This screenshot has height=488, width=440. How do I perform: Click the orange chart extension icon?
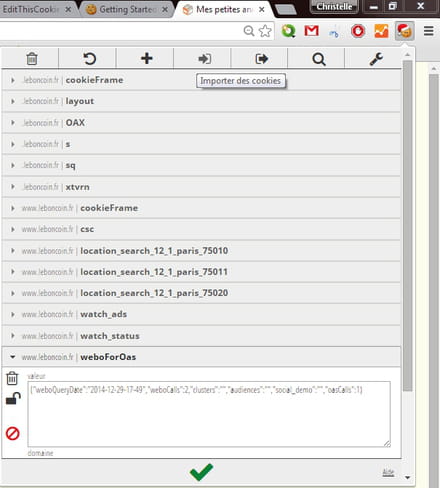click(x=381, y=31)
